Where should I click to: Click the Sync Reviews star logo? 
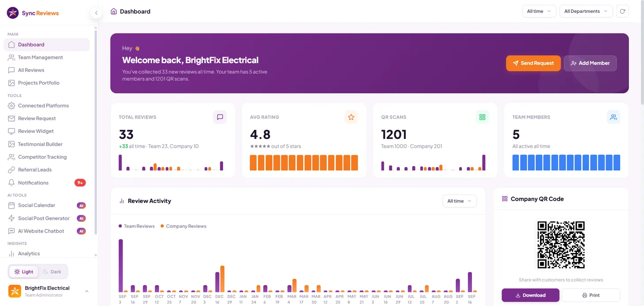(13, 13)
